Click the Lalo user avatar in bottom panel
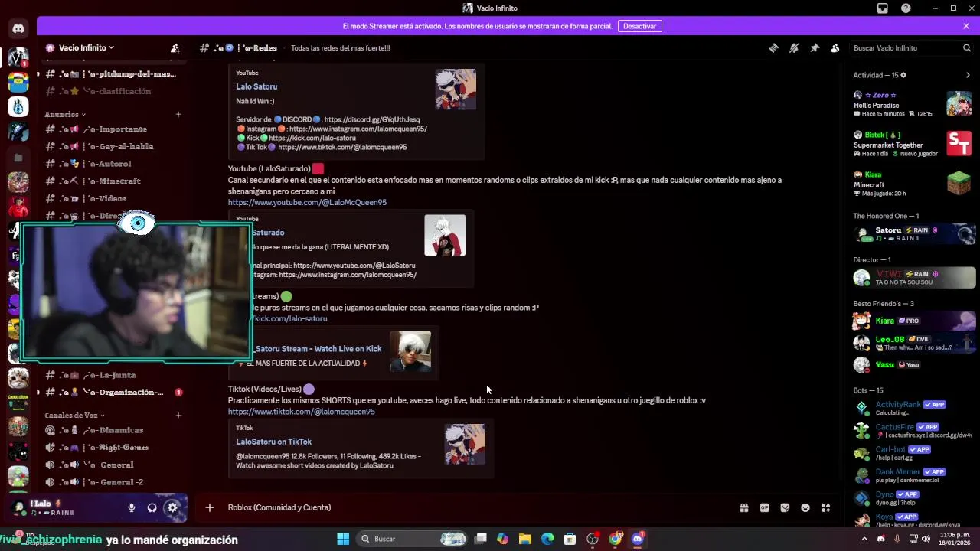This screenshot has width=980, height=551. tap(19, 507)
